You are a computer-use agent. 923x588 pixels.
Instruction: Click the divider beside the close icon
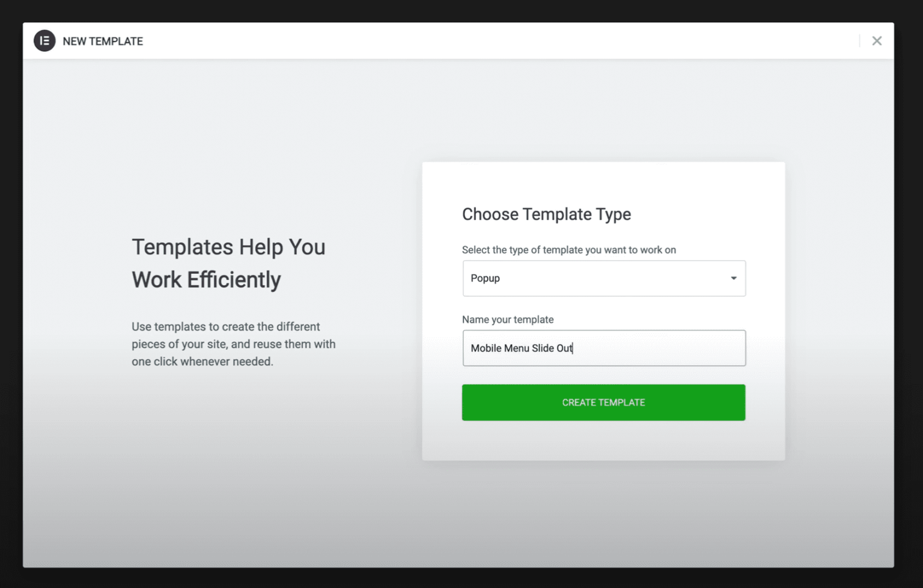point(859,41)
